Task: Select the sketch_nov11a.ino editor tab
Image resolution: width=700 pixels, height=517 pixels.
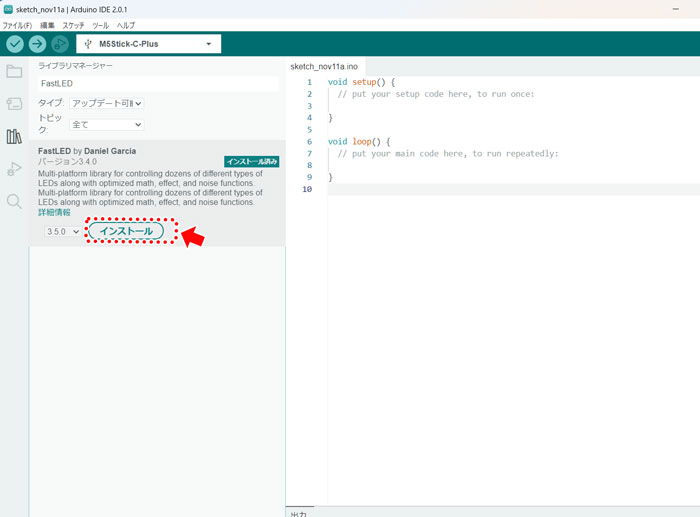Action: [x=324, y=67]
